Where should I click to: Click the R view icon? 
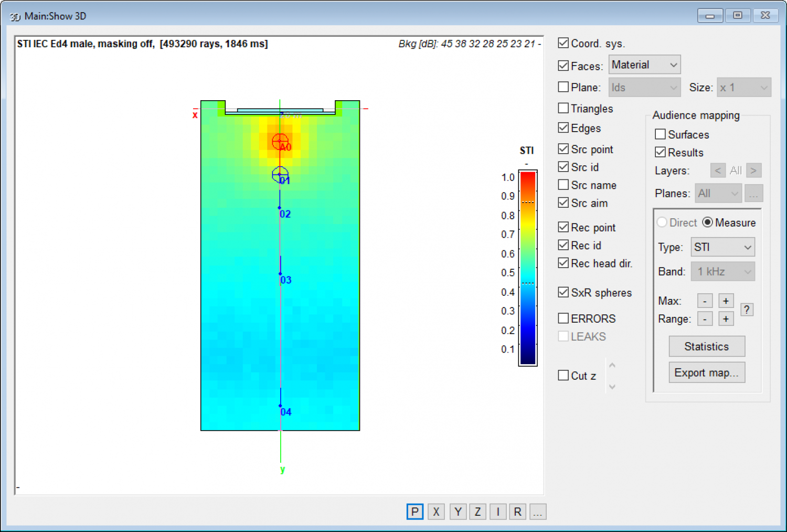(517, 512)
